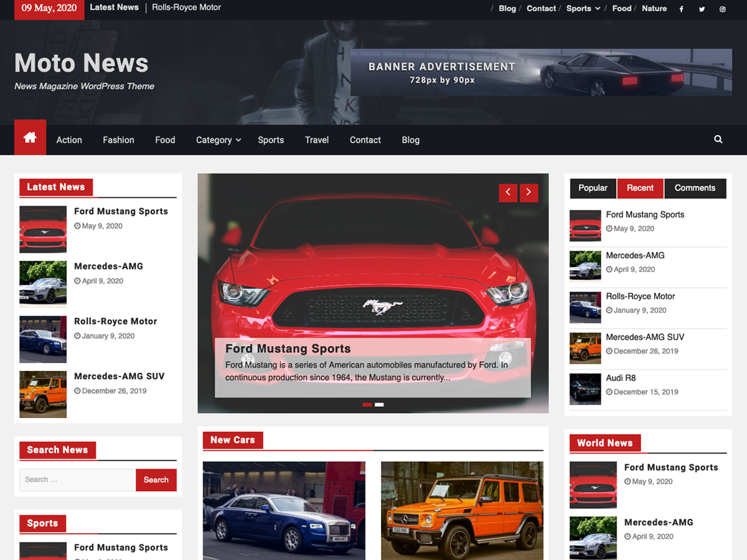The width and height of the screenshot is (747, 560).
Task: Open Sports in the main navigation bar
Action: point(271,140)
